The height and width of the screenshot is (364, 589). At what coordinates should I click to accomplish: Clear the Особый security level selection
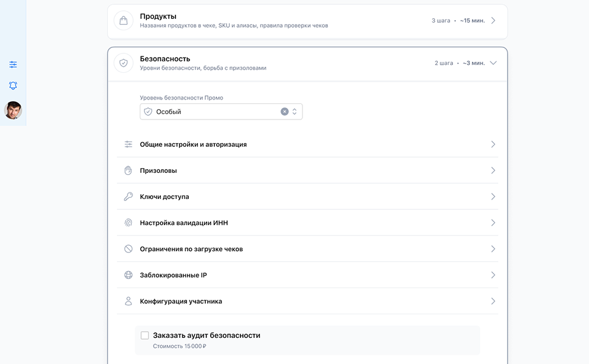(x=285, y=112)
